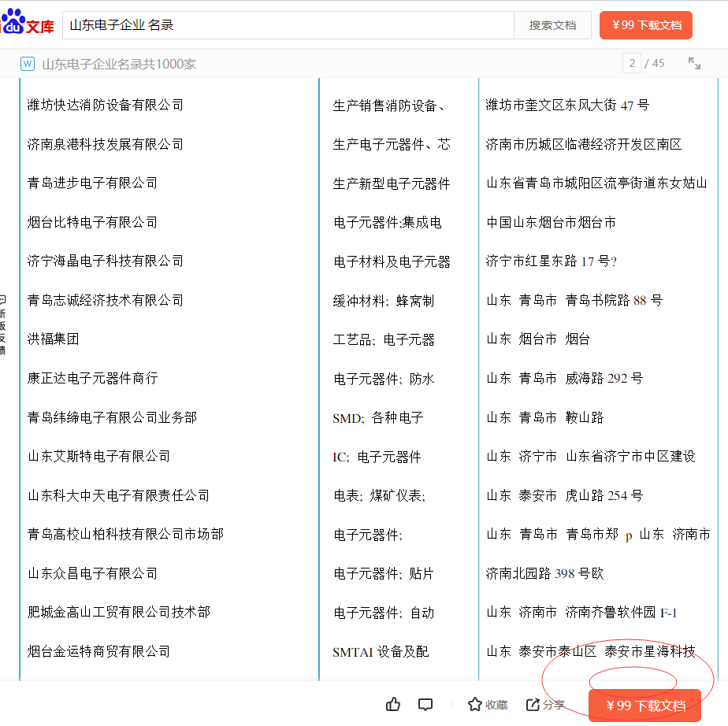The image size is (728, 726).
Task: Select 青岛纬缔电子有限公司业务部 cell
Action: tap(112, 417)
